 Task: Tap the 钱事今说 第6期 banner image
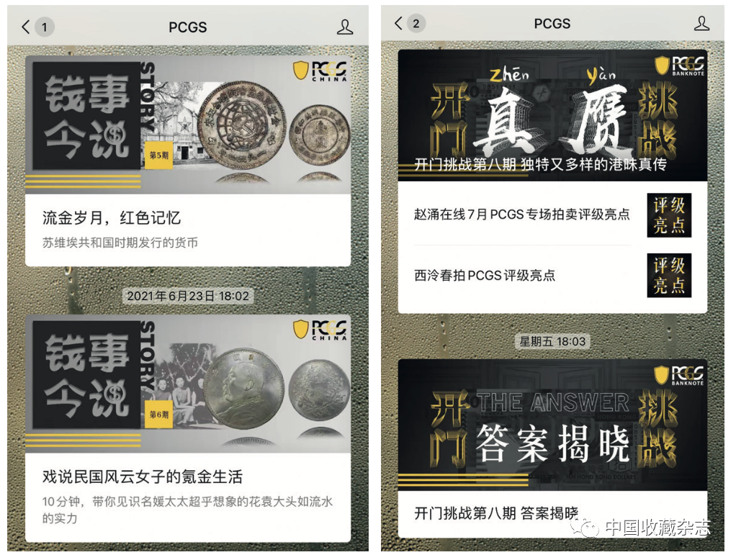pyautogui.click(x=188, y=384)
